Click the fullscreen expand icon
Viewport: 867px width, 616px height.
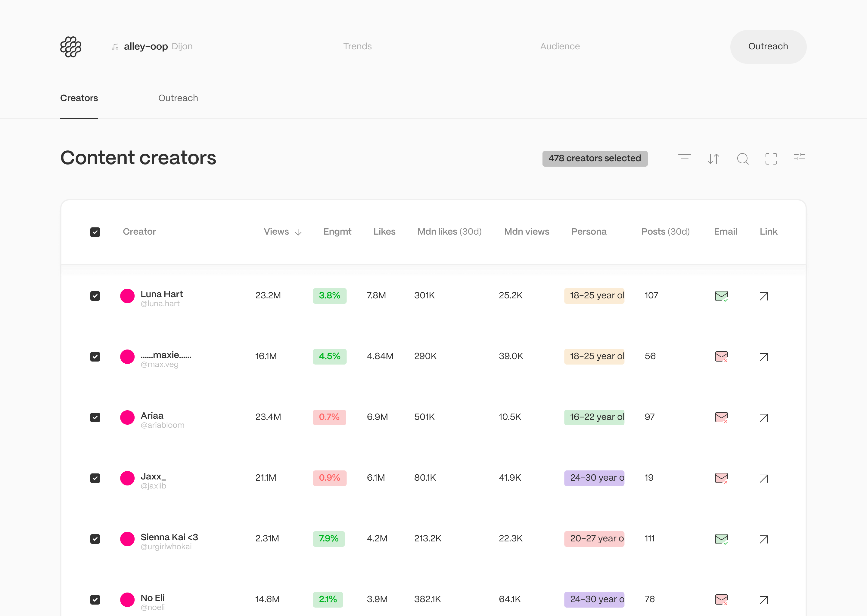(771, 159)
